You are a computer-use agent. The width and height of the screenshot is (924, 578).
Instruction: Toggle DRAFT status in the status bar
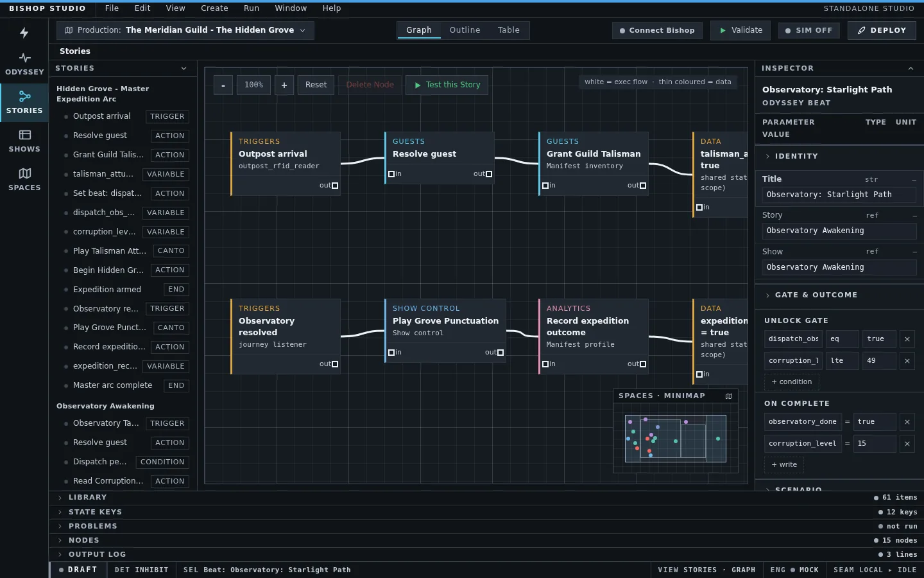78,570
